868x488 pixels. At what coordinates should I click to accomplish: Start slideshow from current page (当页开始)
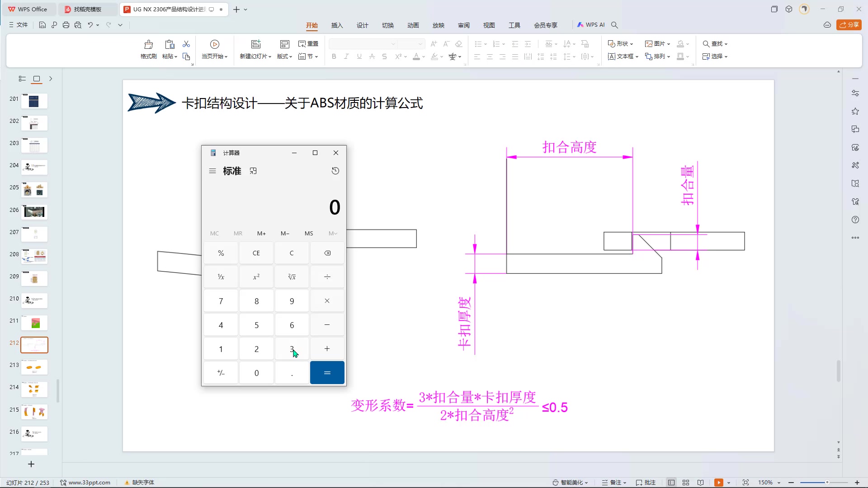pos(214,50)
